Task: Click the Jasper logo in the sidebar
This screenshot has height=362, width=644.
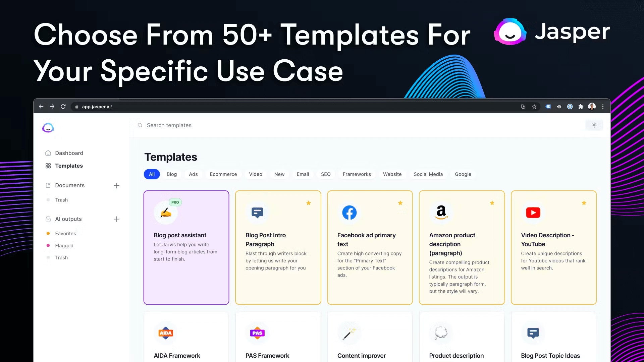Action: coord(48,128)
